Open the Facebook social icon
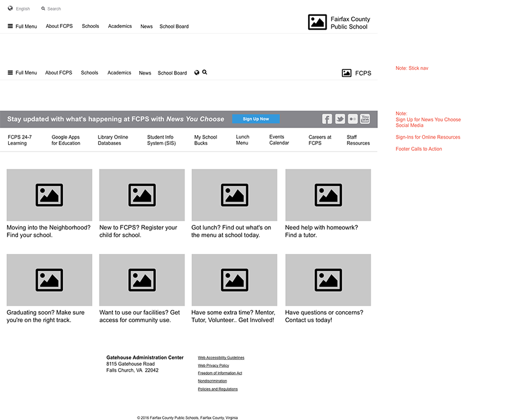 pyautogui.click(x=327, y=119)
